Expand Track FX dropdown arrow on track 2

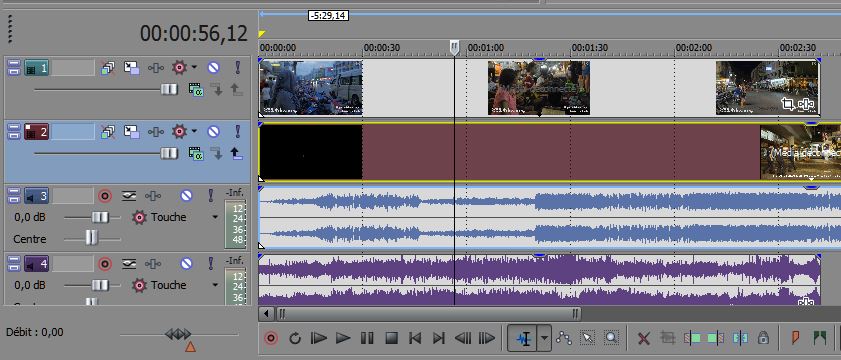point(194,131)
